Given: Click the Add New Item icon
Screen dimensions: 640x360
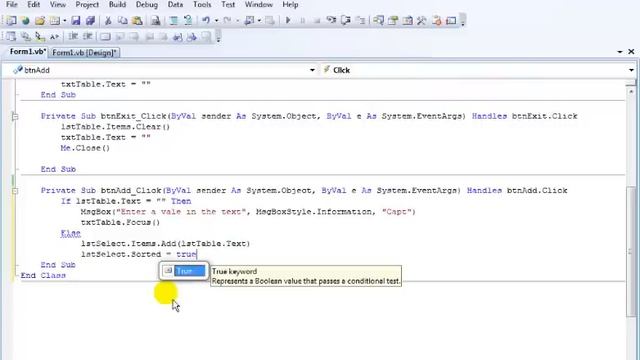Looking at the screenshot, I should (55, 20).
